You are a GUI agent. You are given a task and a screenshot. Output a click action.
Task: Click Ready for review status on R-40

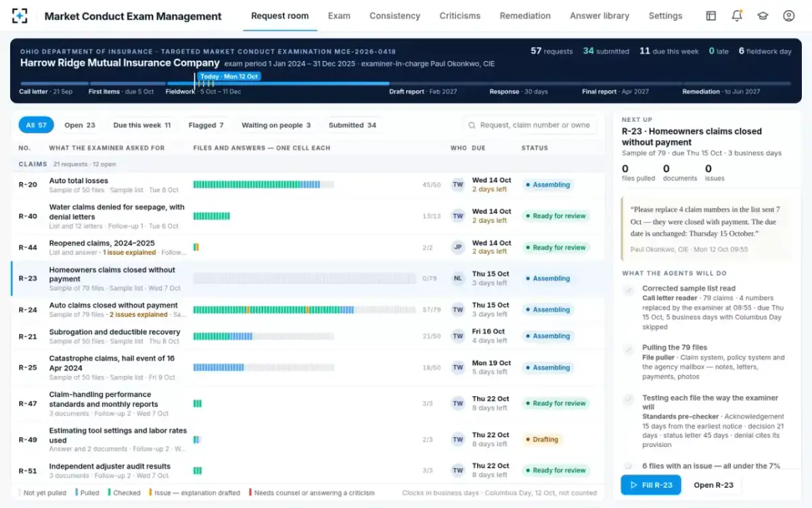tap(556, 216)
